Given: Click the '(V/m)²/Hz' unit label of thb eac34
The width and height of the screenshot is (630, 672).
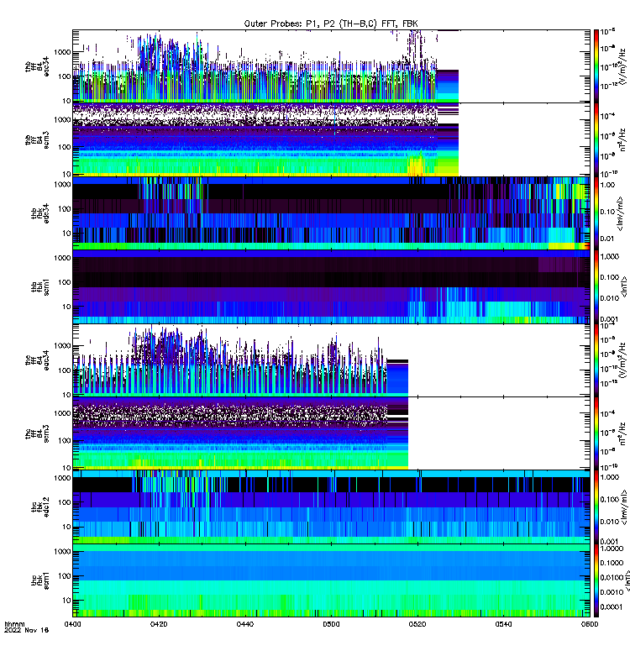Looking at the screenshot, I should [x=624, y=66].
